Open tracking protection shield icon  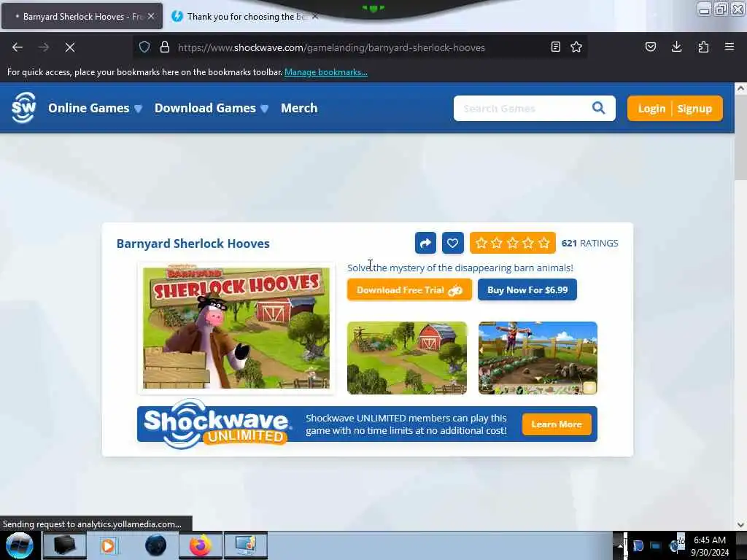144,47
